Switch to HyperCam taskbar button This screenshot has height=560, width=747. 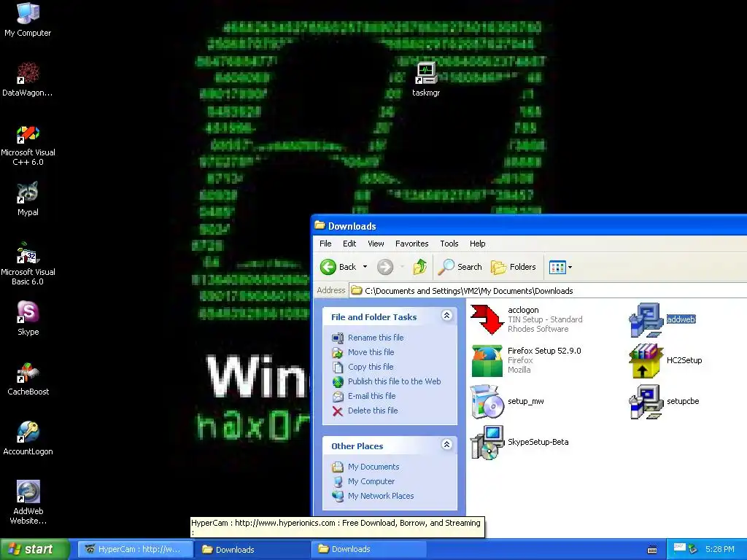[134, 550]
